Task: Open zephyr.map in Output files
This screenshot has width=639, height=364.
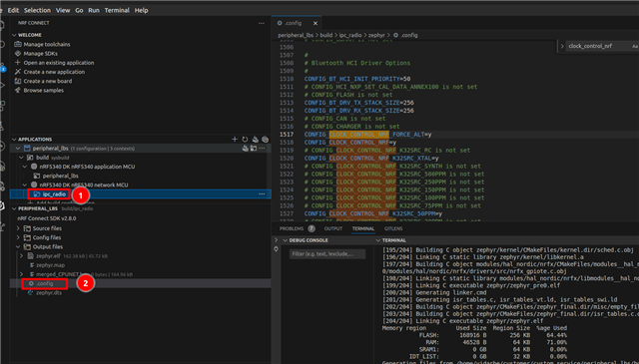Action: (50, 265)
